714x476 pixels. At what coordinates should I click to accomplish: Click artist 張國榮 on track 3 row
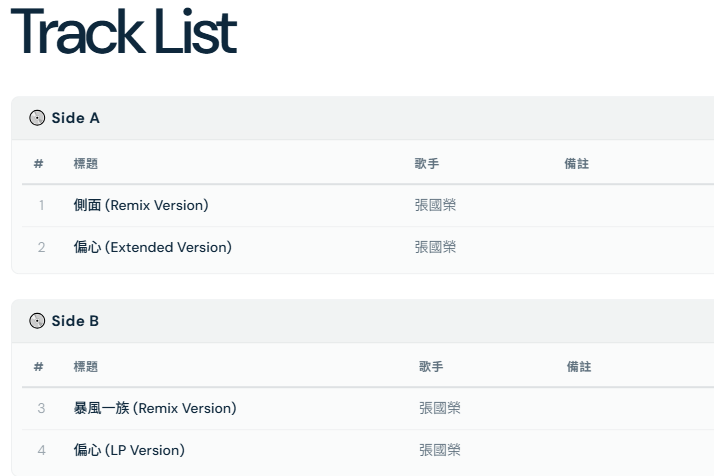point(440,408)
